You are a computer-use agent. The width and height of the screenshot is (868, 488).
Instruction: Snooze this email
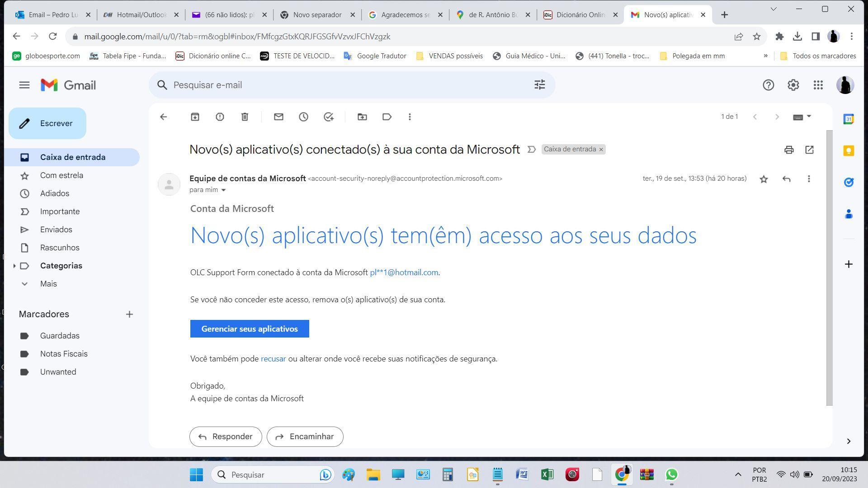tap(303, 117)
